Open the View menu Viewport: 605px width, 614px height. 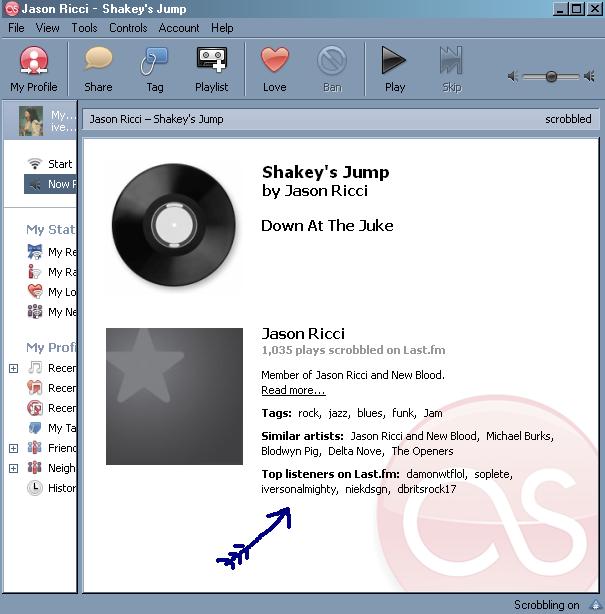[47, 28]
